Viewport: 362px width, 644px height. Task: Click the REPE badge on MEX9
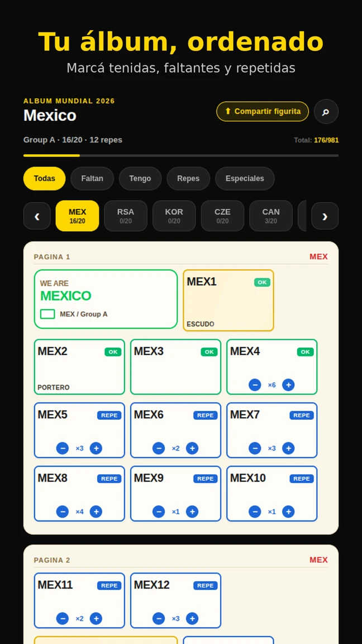pos(205,479)
